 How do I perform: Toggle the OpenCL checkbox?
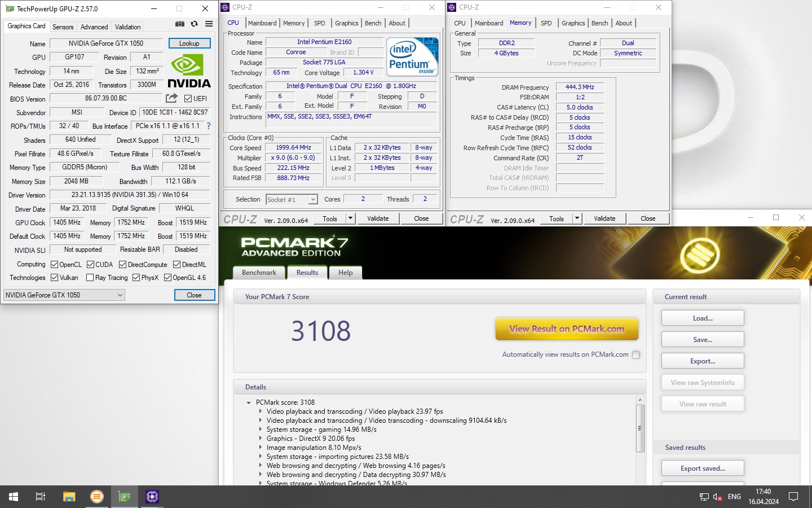tap(55, 264)
